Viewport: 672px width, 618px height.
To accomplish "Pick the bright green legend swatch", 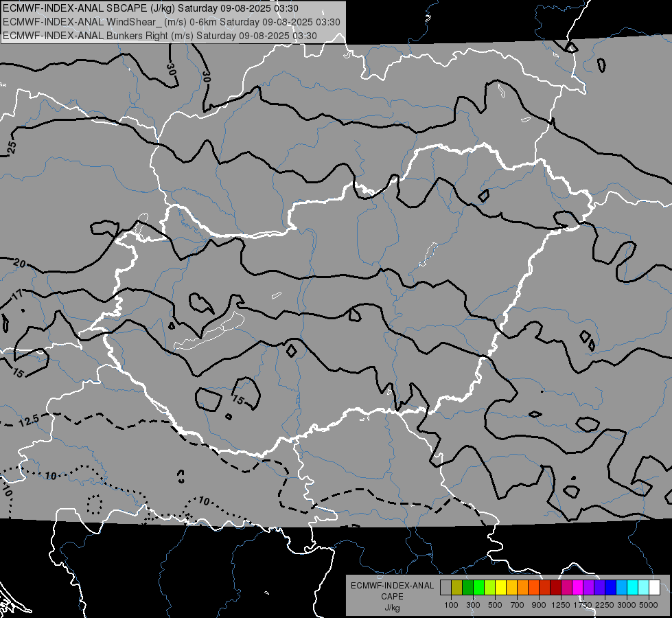I will (478, 588).
